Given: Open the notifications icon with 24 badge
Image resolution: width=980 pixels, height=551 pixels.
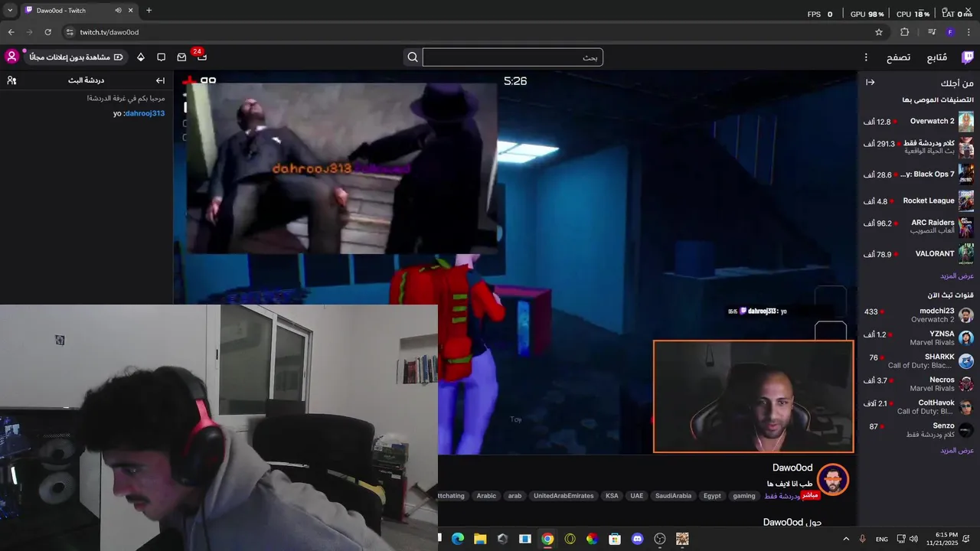Looking at the screenshot, I should [201, 57].
